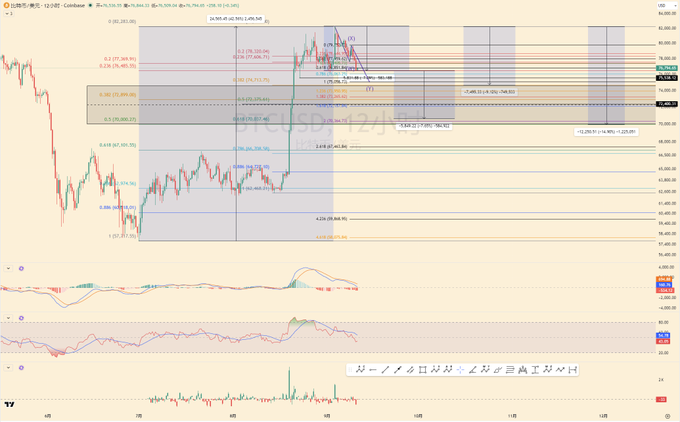Select the horizontal ray tool in favorites toolbar
This screenshot has width=680, height=422.
(x=373, y=370)
